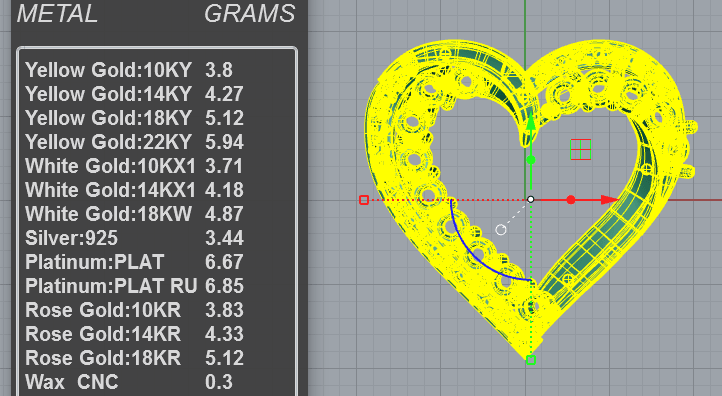This screenshot has width=722, height=396.
Task: Select the green scale handle square at heart bottom
Action: 531,360
